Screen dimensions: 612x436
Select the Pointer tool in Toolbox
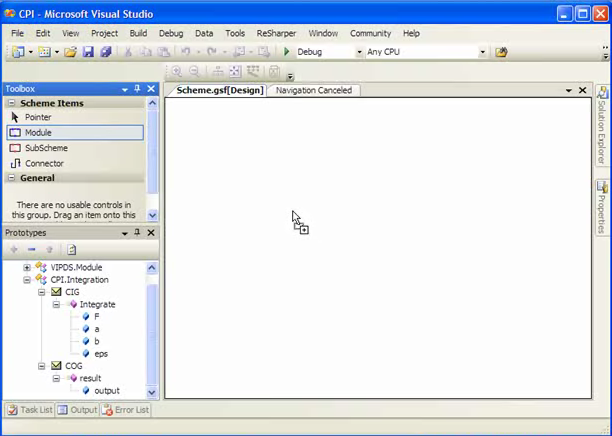37,117
